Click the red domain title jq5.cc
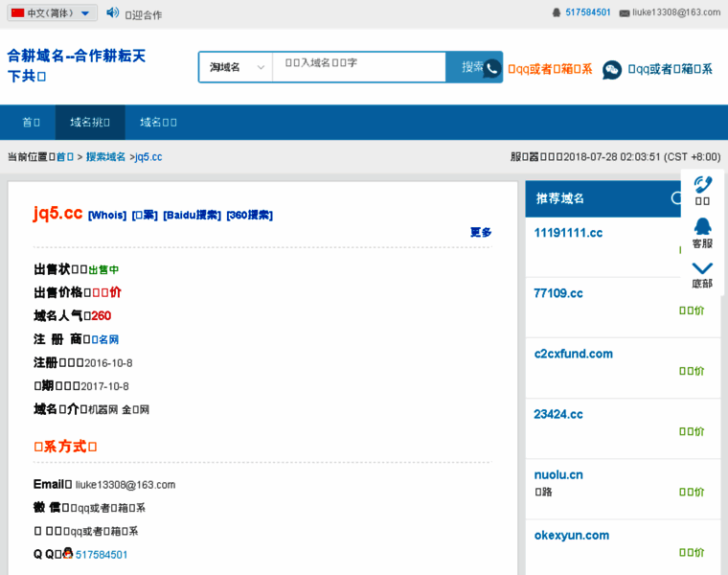Screen dimensions: 728x575 (57, 213)
